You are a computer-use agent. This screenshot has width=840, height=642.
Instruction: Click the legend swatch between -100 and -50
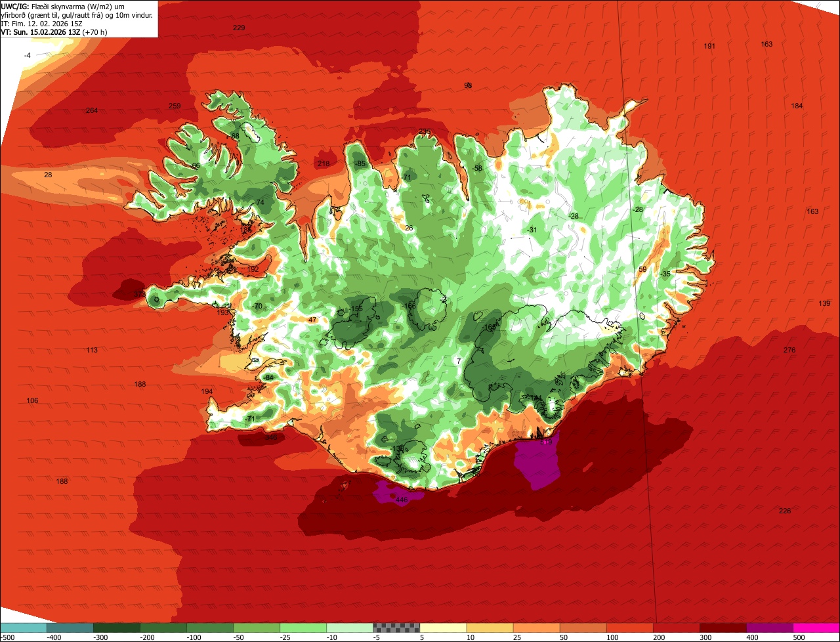pos(209,628)
